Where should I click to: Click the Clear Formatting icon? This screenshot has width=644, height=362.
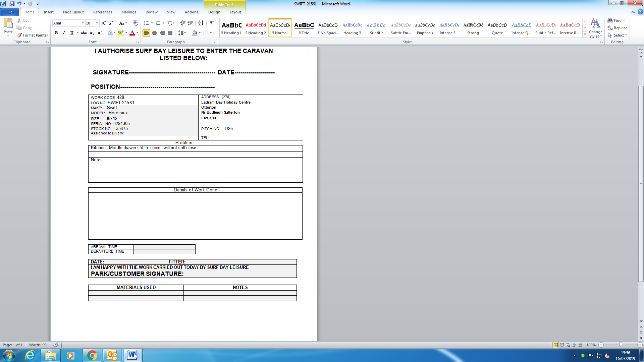pos(136,23)
